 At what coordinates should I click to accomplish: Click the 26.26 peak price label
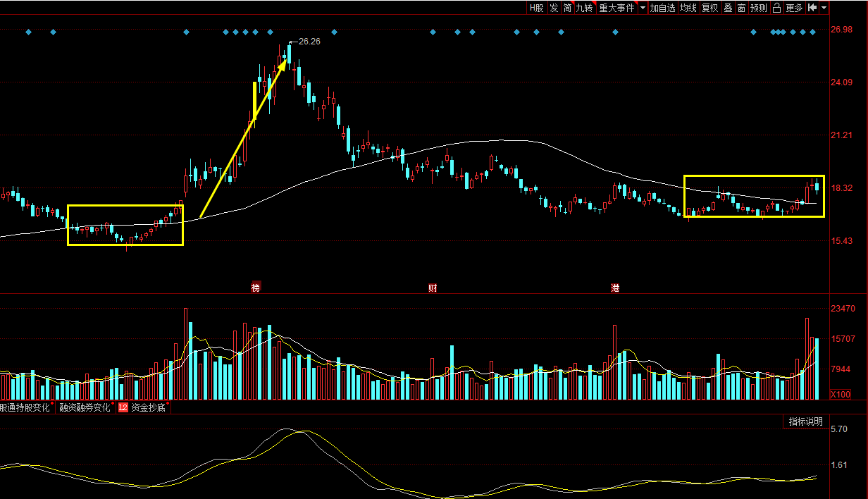309,42
